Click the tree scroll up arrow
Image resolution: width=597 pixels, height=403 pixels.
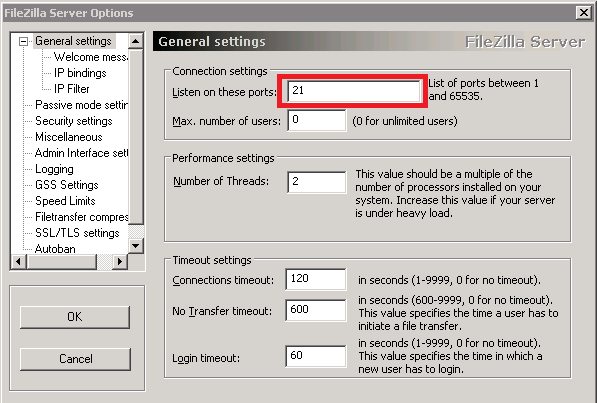(136, 41)
